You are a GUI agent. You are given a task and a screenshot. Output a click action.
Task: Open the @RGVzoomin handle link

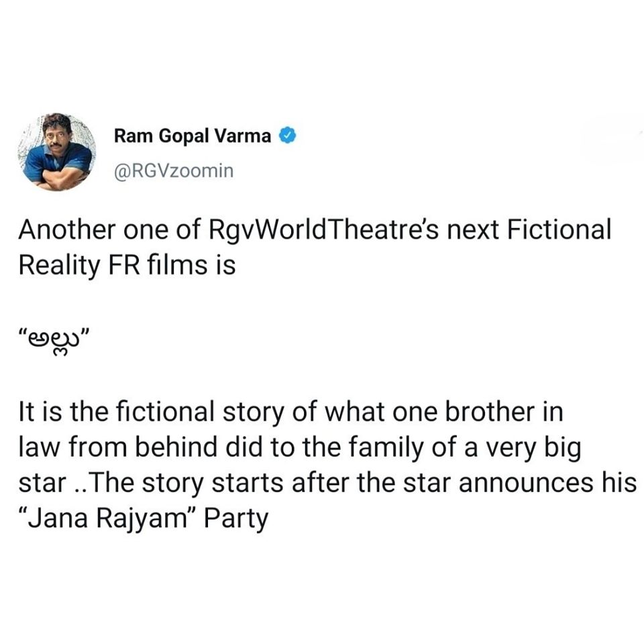pos(174,171)
